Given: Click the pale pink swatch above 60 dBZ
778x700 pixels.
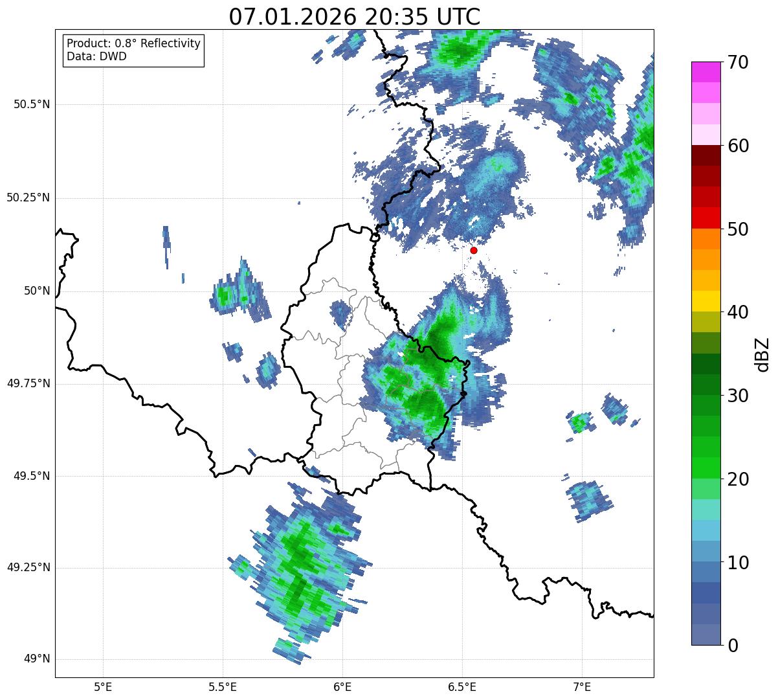Looking at the screenshot, I should [x=706, y=135].
